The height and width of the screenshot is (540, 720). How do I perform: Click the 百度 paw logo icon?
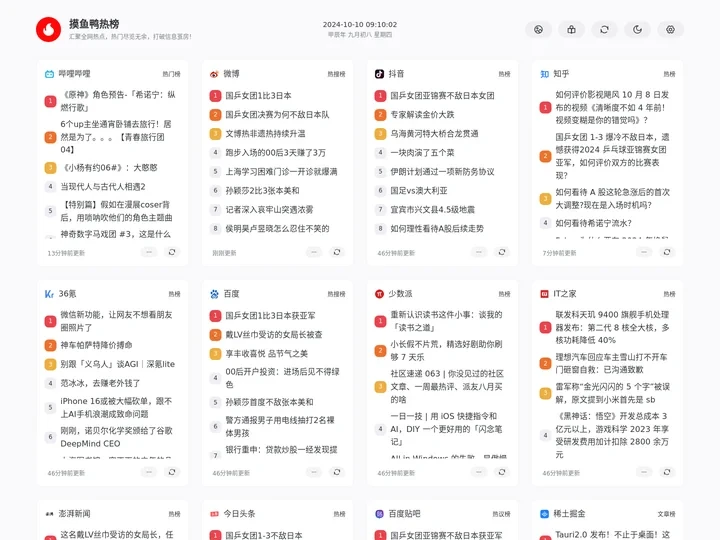214,294
